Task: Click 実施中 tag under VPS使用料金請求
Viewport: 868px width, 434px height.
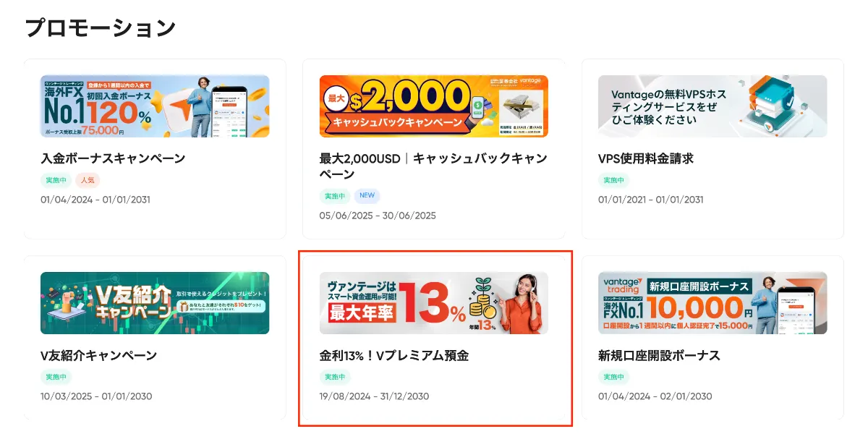Action: [x=613, y=180]
